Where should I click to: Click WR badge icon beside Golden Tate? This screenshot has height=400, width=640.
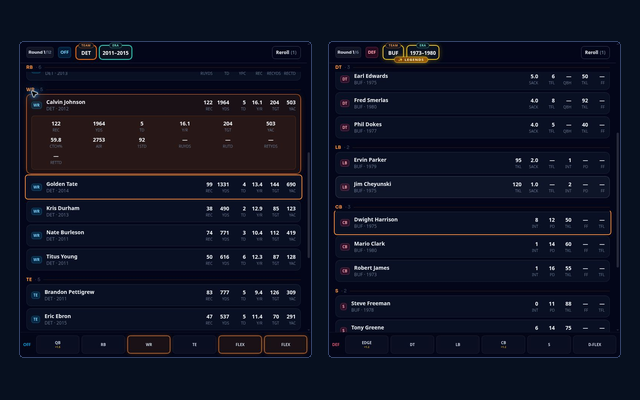(36, 187)
